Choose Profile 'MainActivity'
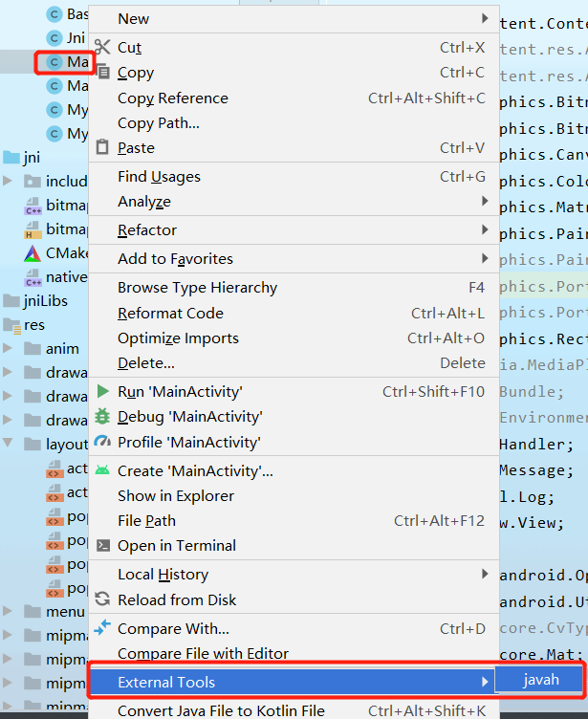Screen dimensions: 588x719 pos(294,442)
